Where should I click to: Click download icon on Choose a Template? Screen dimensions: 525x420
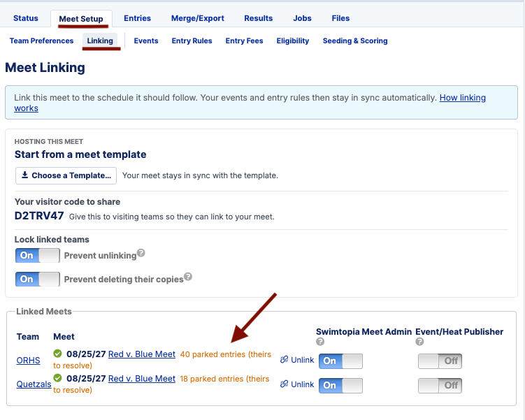pos(24,175)
